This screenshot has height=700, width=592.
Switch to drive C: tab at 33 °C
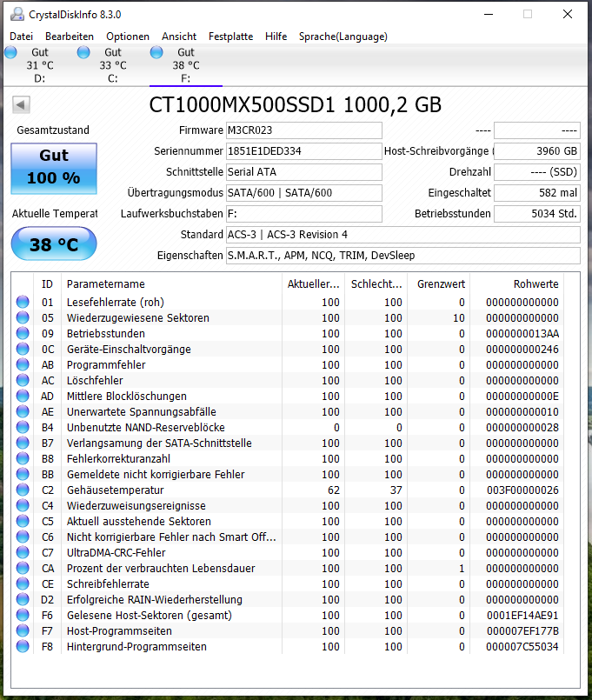pos(112,65)
